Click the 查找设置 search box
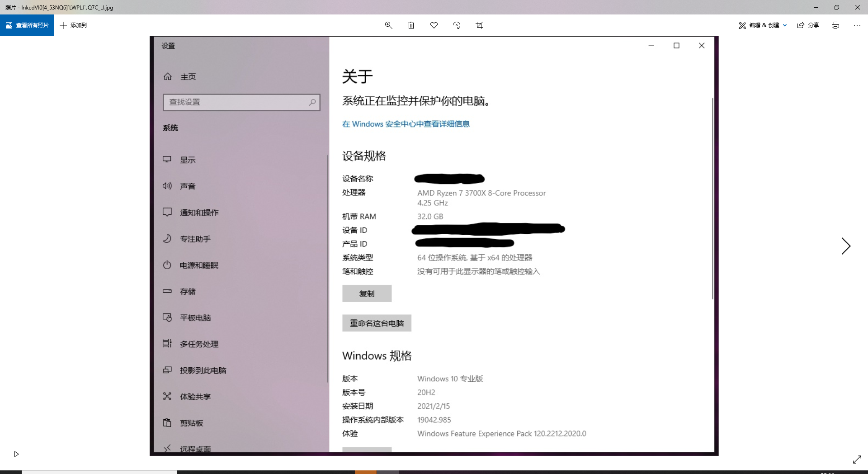The image size is (868, 474). (241, 102)
